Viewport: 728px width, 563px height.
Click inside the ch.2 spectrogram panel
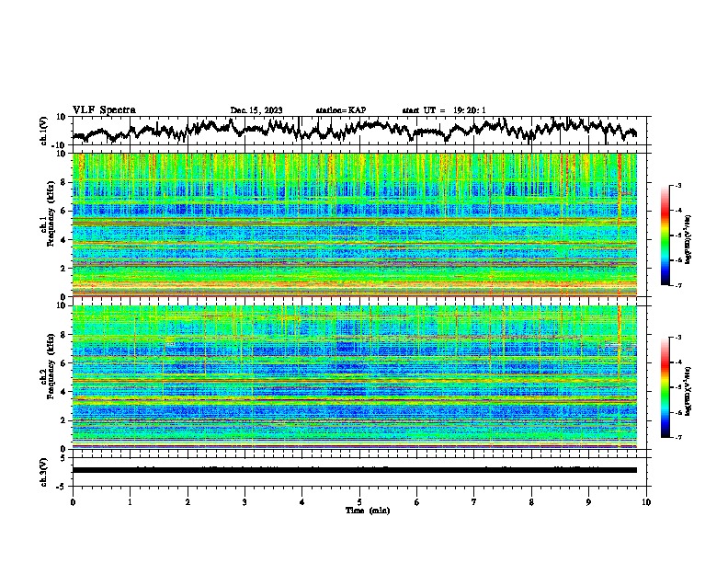click(355, 377)
